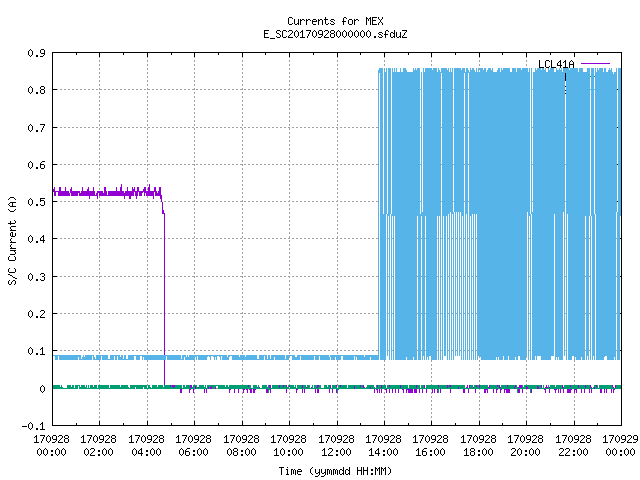The height and width of the screenshot is (480, 640).
Task: Click the purple legend line sample
Action: tap(595, 64)
